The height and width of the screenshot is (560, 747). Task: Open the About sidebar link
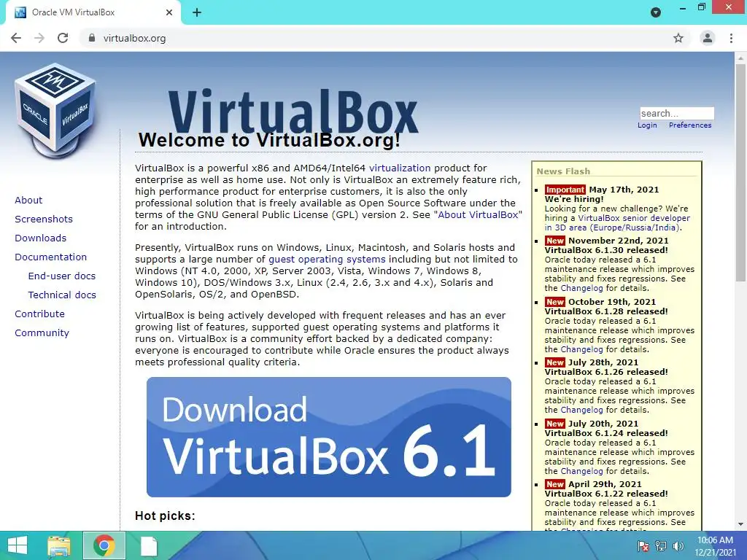[x=28, y=200]
